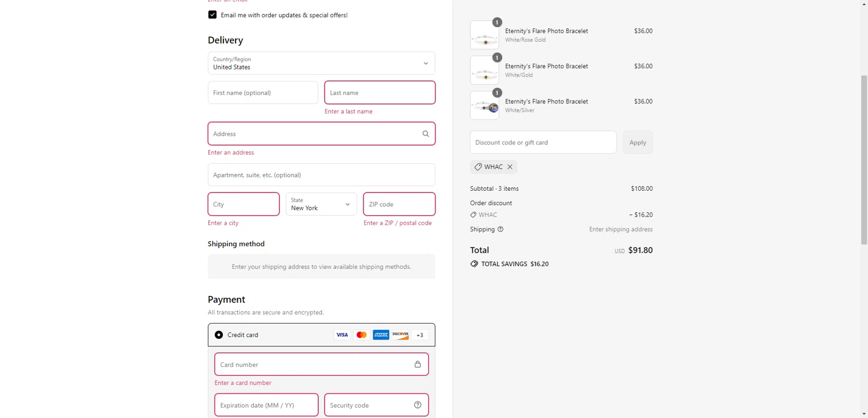Select the Credit card radio button
The width and height of the screenshot is (868, 418).
(219, 335)
